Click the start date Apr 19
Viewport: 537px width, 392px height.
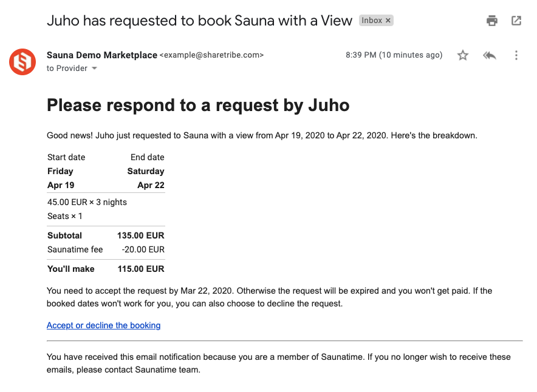tap(61, 185)
